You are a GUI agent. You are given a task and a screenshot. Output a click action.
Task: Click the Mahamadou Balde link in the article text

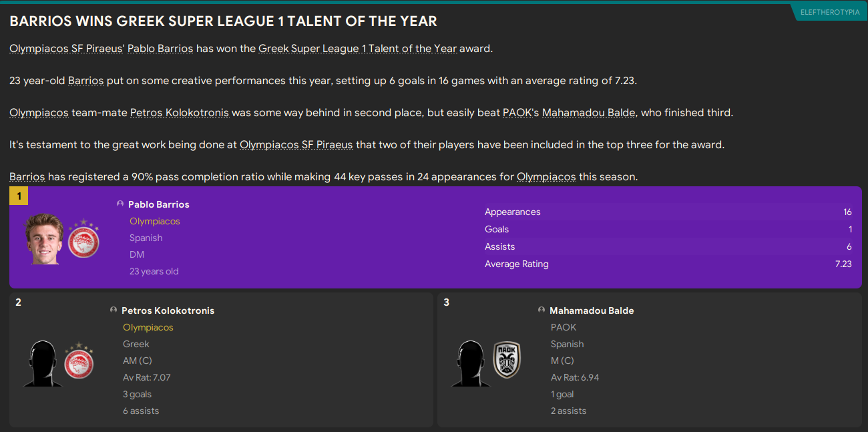coord(588,113)
